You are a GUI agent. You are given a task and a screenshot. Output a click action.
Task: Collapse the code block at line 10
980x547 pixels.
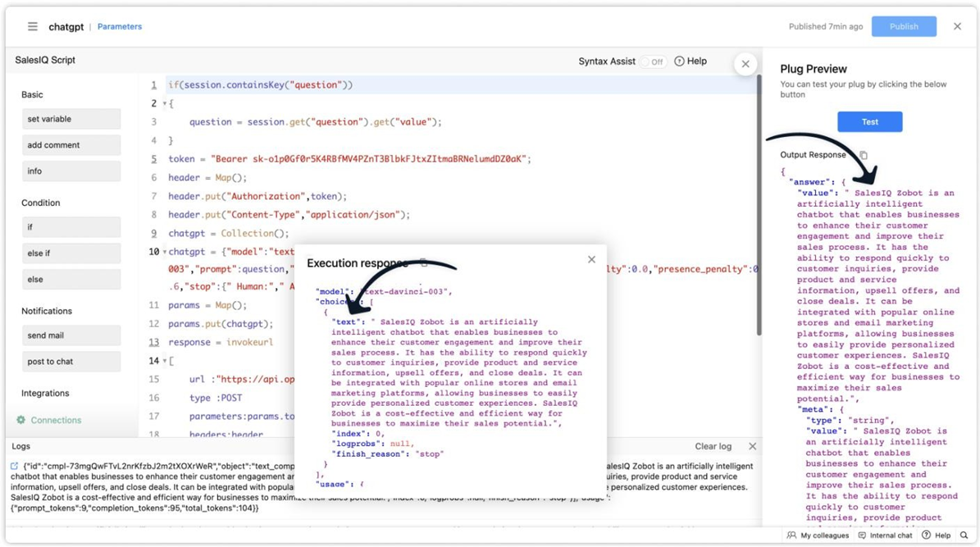pos(165,252)
